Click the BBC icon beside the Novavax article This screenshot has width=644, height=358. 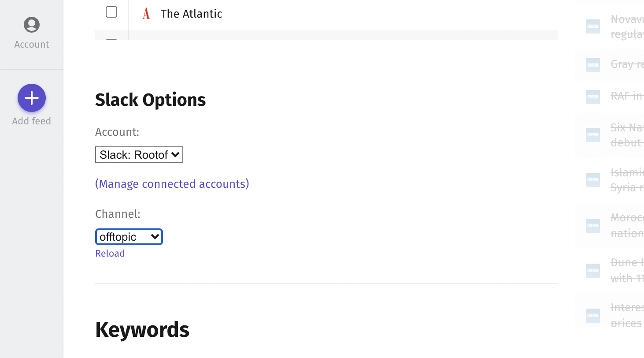[x=592, y=26]
